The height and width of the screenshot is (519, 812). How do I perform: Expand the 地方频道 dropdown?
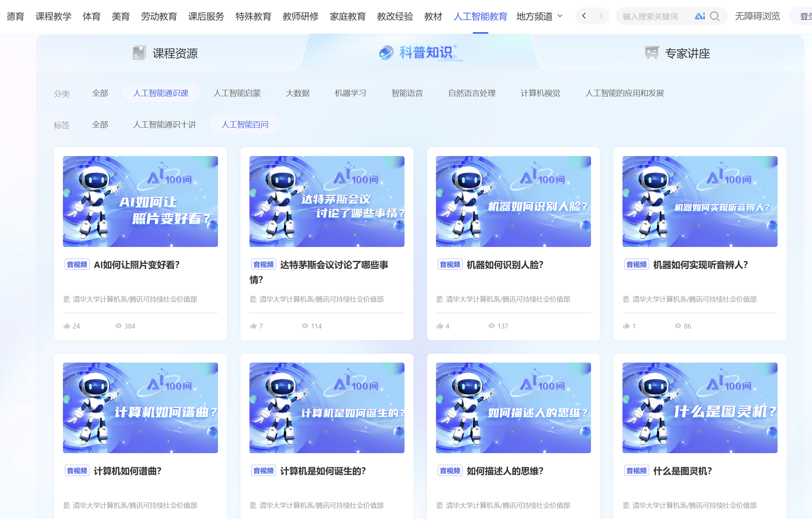click(x=539, y=16)
